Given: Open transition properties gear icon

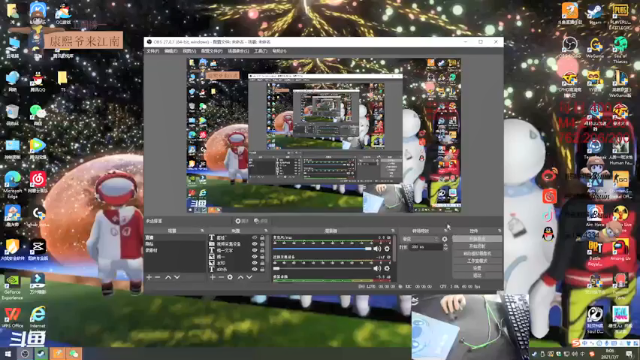Looking at the screenshot, I should [444, 239].
